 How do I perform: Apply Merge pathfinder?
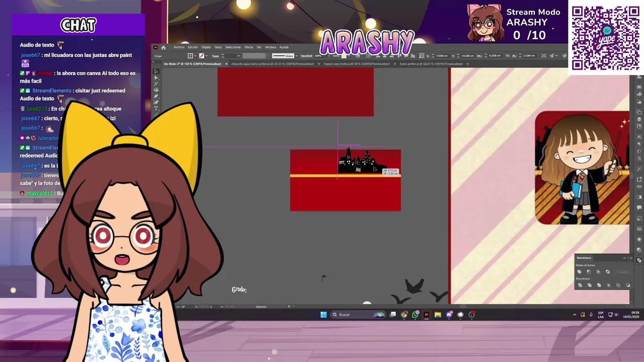coord(599,285)
